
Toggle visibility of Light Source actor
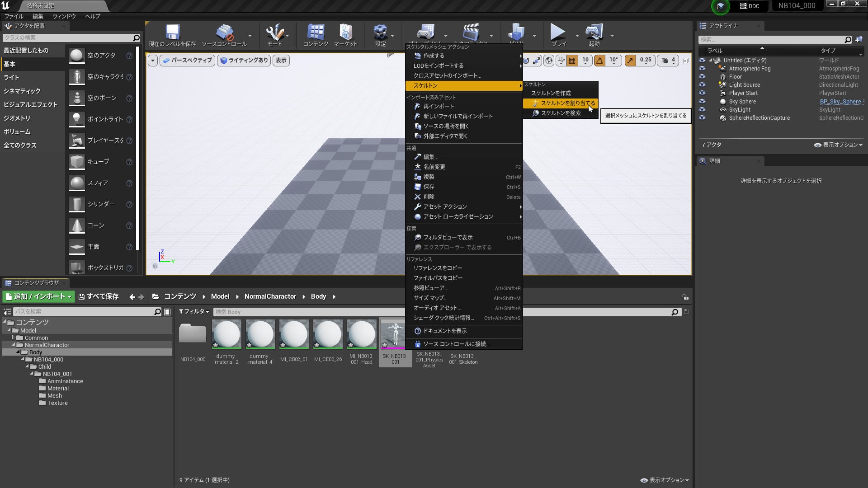pyautogui.click(x=702, y=85)
